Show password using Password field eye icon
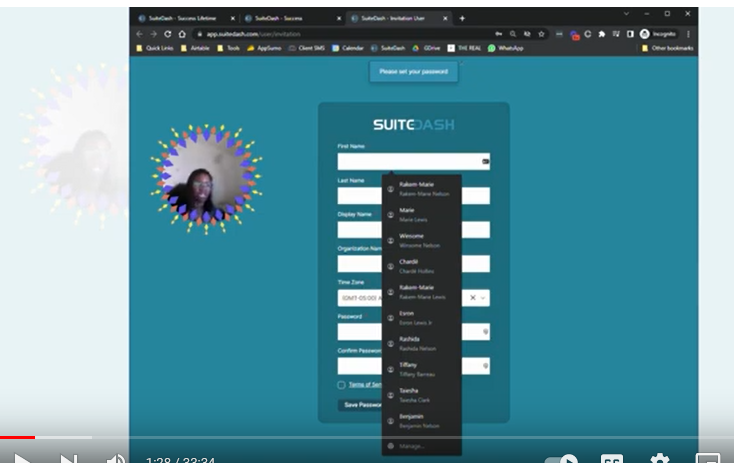 click(x=485, y=332)
